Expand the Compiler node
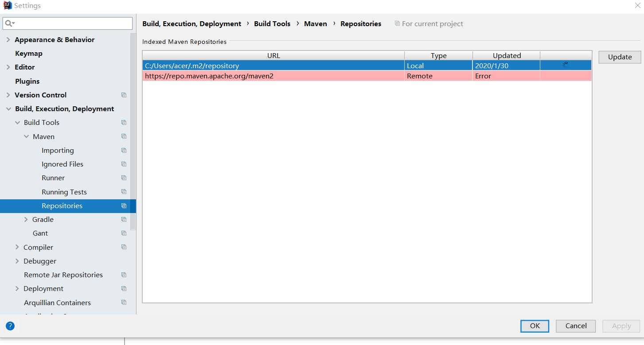This screenshot has width=644, height=345. (17, 247)
